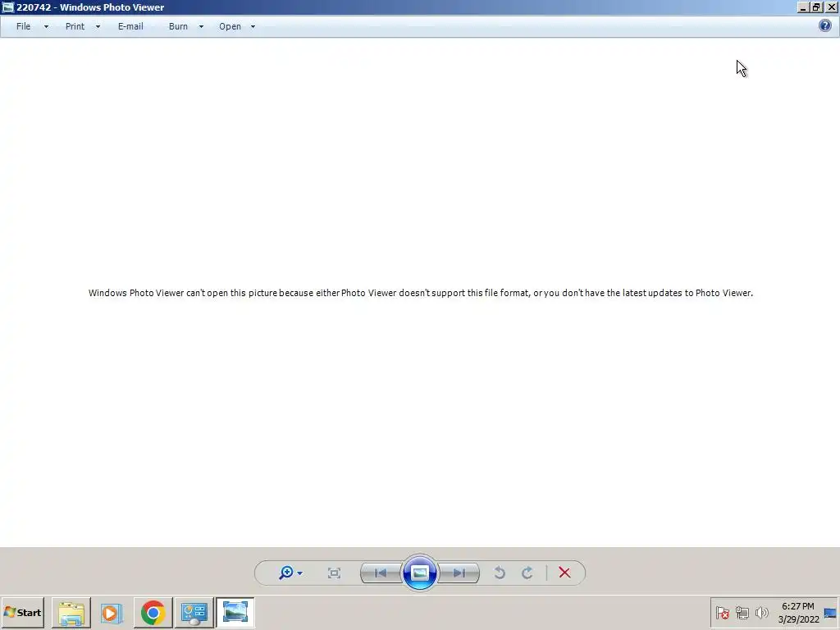Close the Photo Viewer window

pyautogui.click(x=830, y=7)
